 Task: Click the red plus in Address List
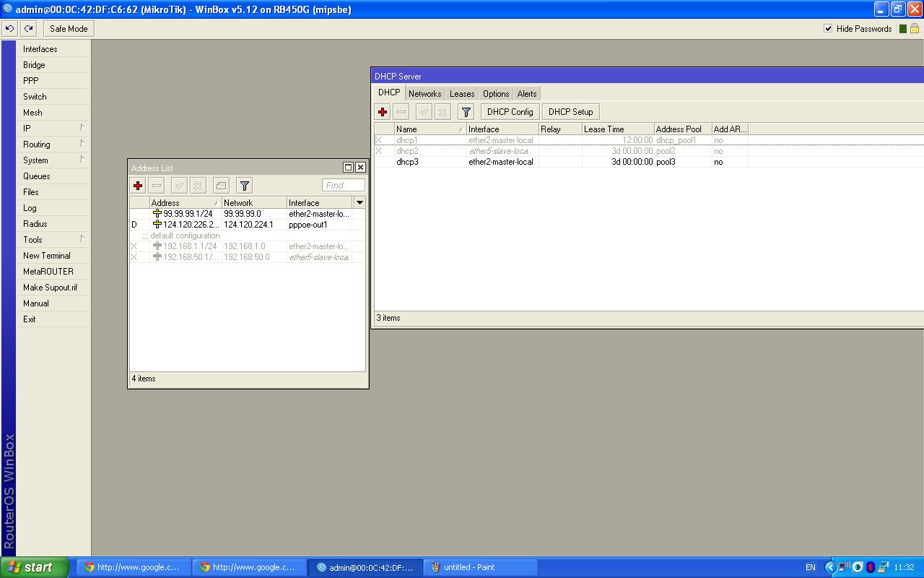pyautogui.click(x=138, y=186)
